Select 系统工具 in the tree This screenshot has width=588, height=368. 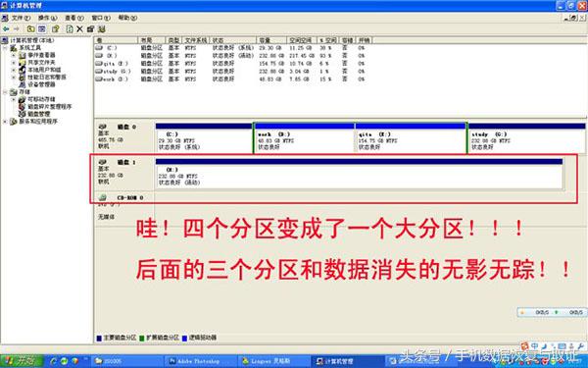[30, 48]
